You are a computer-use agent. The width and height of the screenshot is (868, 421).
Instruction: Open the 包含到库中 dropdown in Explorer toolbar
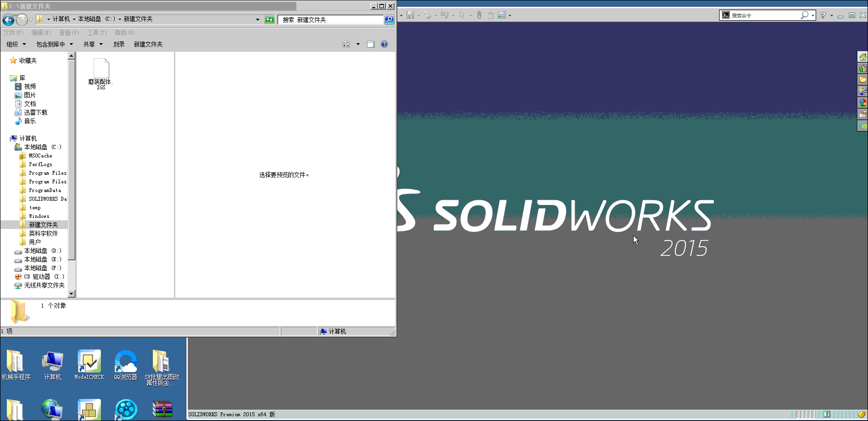click(55, 44)
